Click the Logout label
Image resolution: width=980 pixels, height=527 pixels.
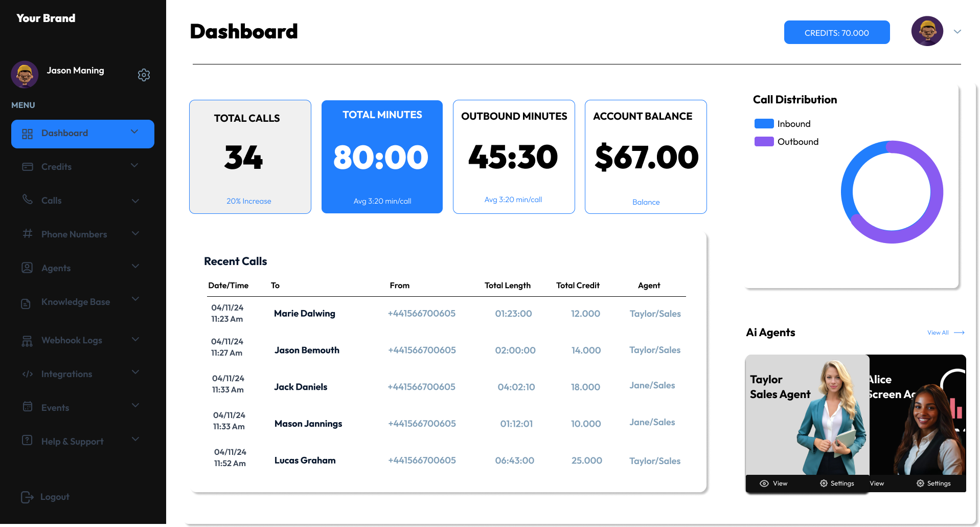(55, 497)
